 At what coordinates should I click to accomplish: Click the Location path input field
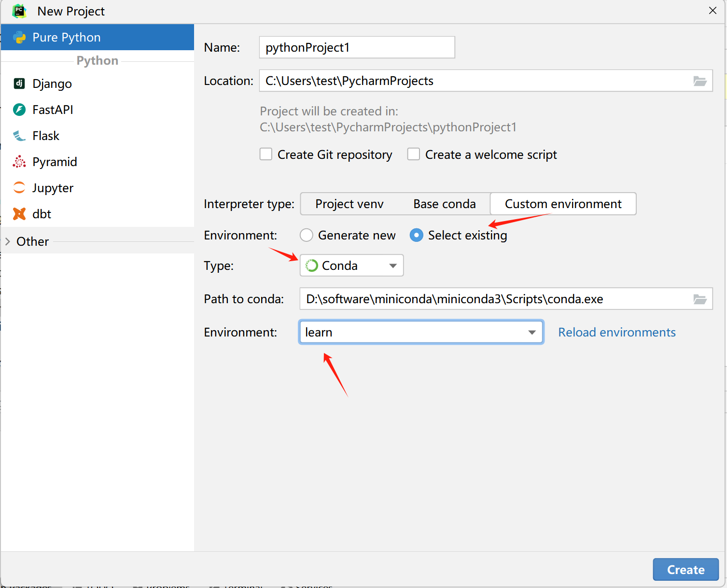point(486,81)
